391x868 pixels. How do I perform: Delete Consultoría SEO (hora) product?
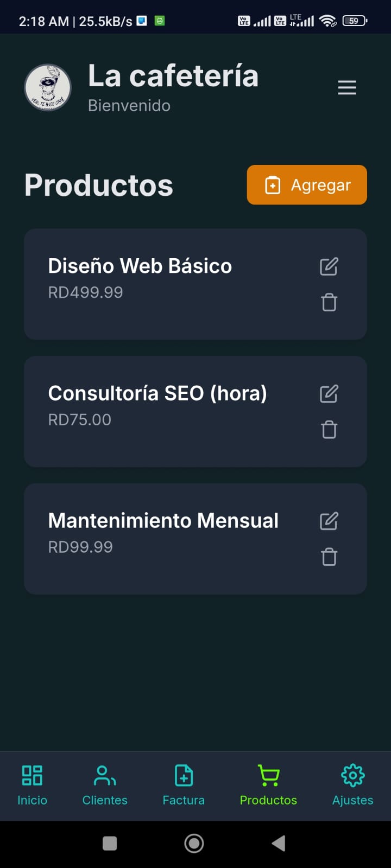[329, 430]
